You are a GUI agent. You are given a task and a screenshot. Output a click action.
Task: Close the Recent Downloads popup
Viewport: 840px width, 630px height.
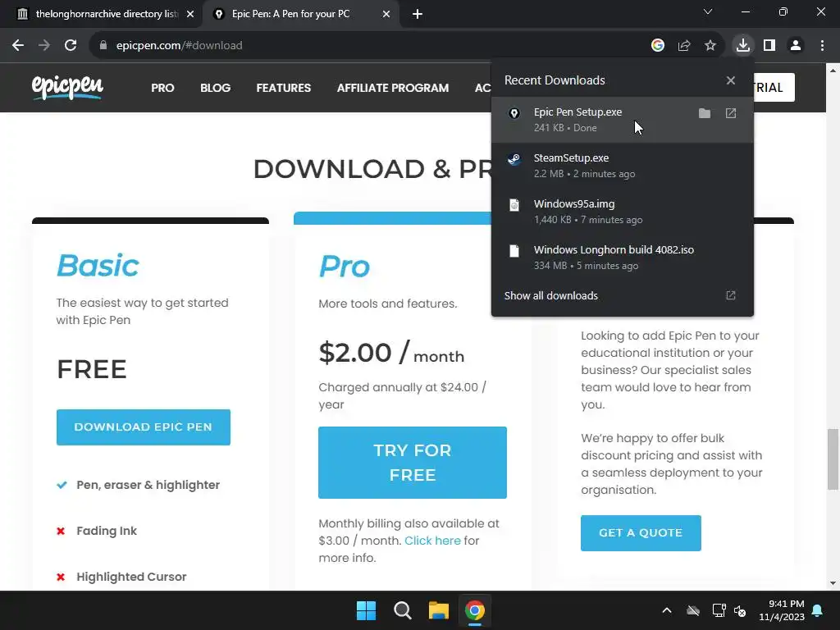tap(731, 80)
